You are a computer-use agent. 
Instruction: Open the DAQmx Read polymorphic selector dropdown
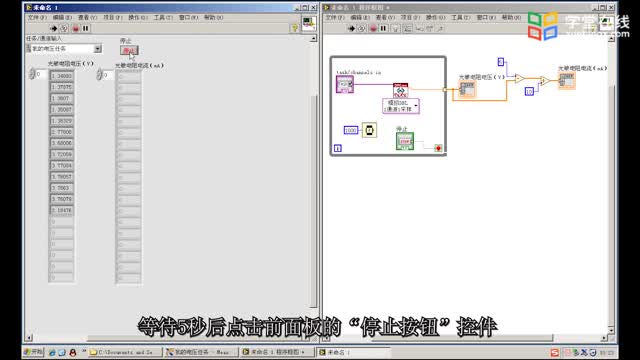401,106
